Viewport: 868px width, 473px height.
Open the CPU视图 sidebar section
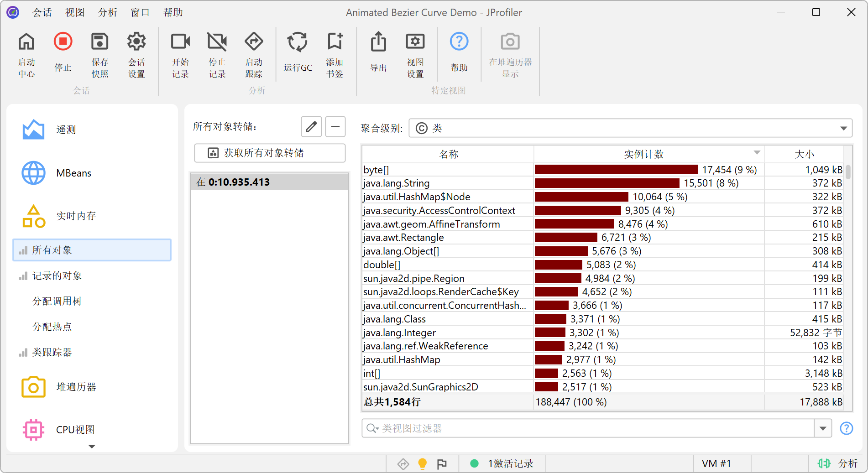tap(75, 430)
